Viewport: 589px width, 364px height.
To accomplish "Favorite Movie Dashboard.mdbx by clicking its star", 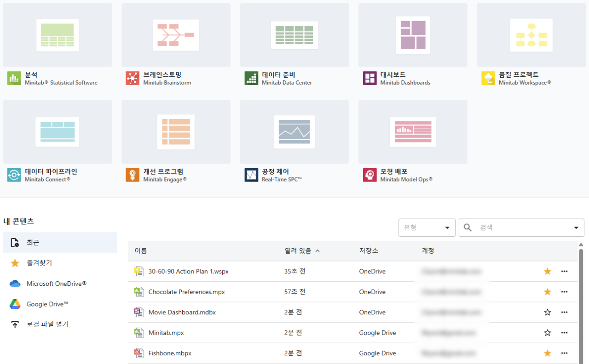I will (x=547, y=312).
